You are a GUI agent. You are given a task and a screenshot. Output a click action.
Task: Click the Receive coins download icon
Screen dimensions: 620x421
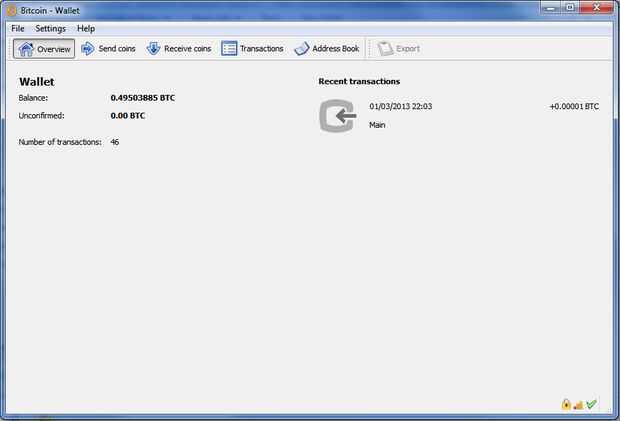(153, 49)
